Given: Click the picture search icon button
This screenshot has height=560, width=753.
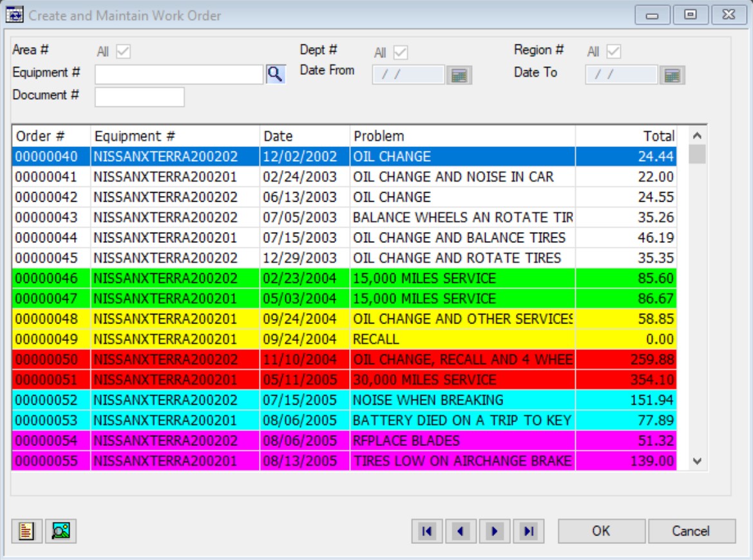Looking at the screenshot, I should pyautogui.click(x=61, y=531).
